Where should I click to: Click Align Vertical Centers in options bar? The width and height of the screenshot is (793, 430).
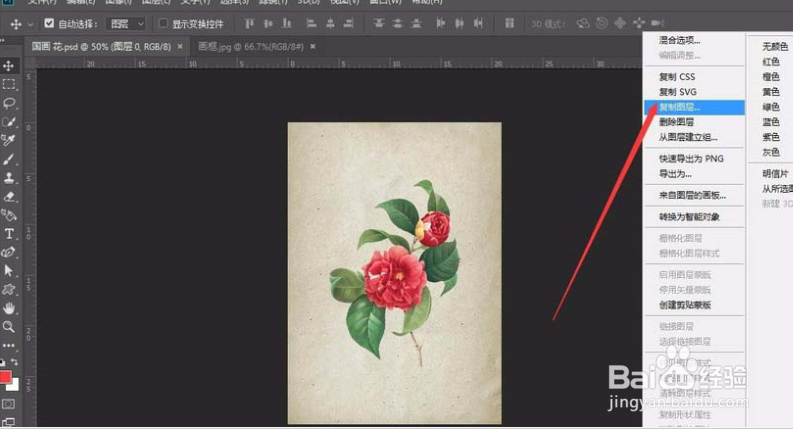(x=268, y=23)
